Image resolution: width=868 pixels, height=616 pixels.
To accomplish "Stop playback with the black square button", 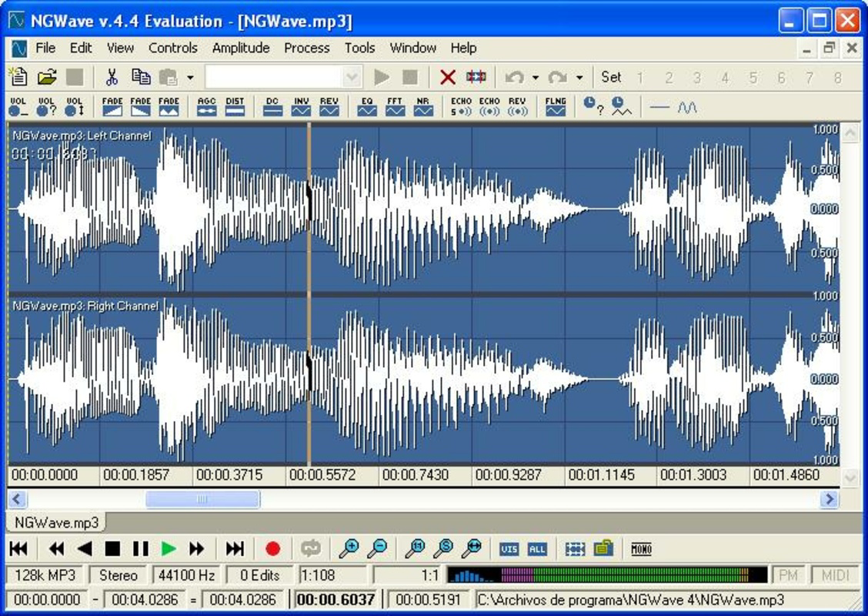I will (112, 548).
